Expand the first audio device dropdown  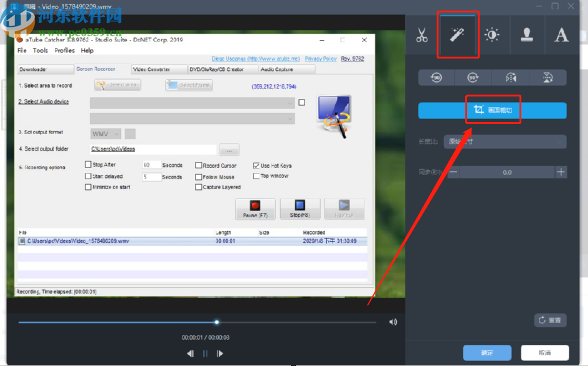pos(192,103)
